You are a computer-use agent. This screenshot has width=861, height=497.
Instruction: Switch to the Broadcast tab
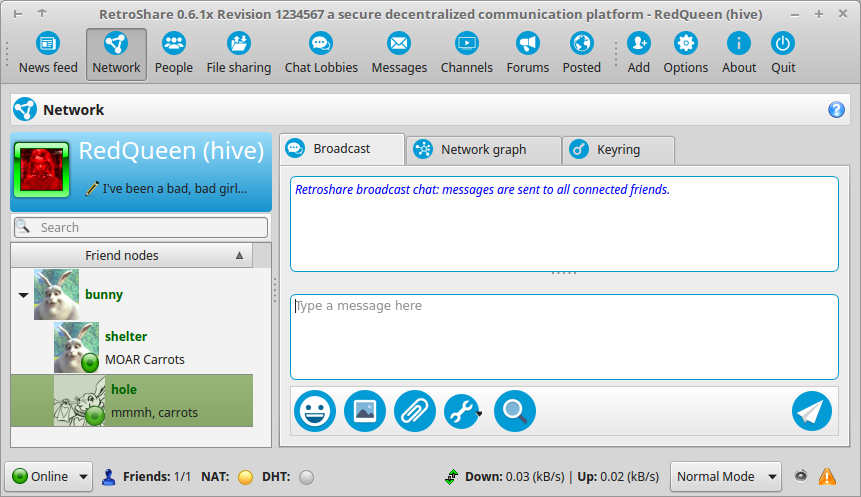(x=342, y=149)
